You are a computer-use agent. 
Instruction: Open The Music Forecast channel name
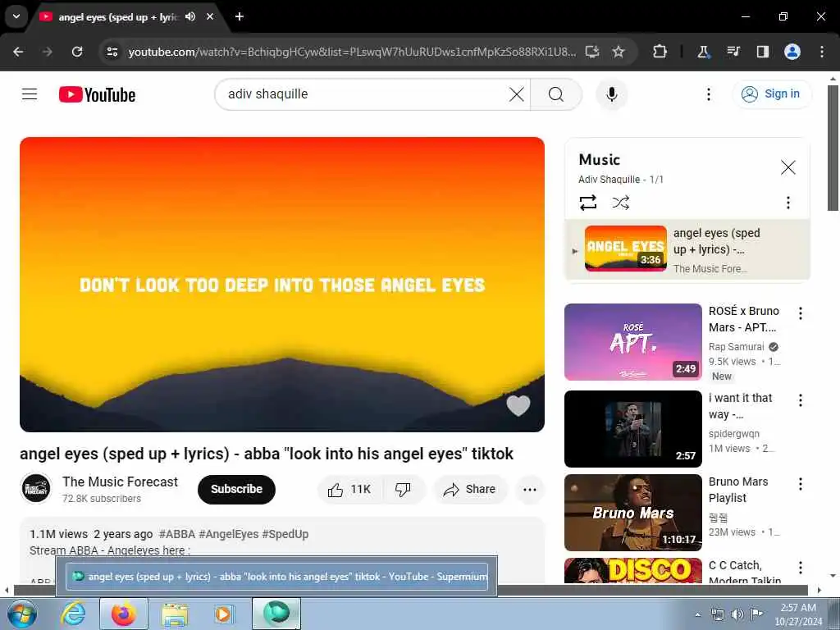[x=120, y=482]
